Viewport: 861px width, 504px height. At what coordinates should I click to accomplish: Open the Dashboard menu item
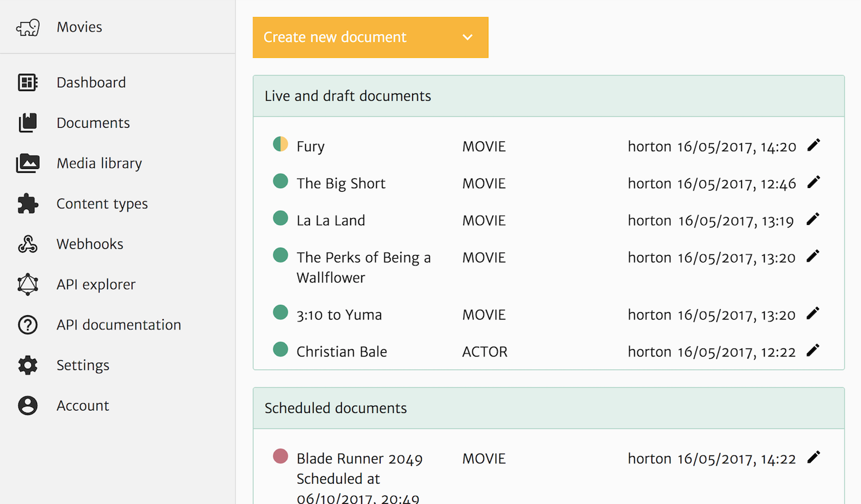pos(91,82)
